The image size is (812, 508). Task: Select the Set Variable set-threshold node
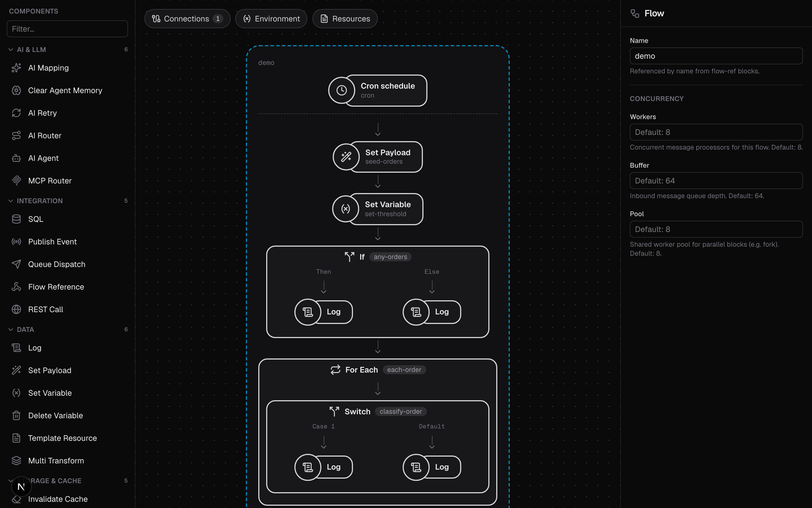pos(378,209)
